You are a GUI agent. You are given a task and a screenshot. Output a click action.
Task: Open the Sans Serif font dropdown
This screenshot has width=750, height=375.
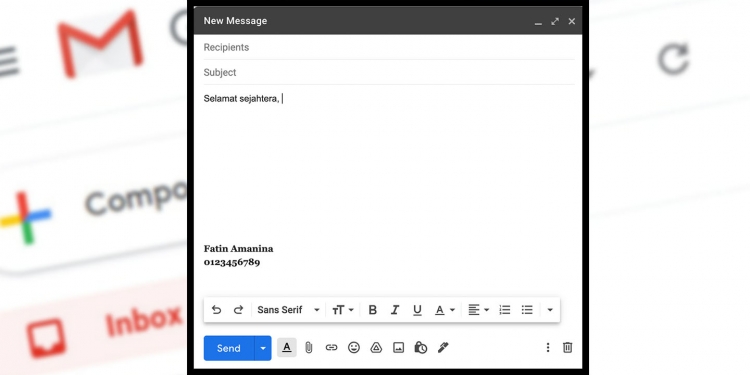[288, 310]
